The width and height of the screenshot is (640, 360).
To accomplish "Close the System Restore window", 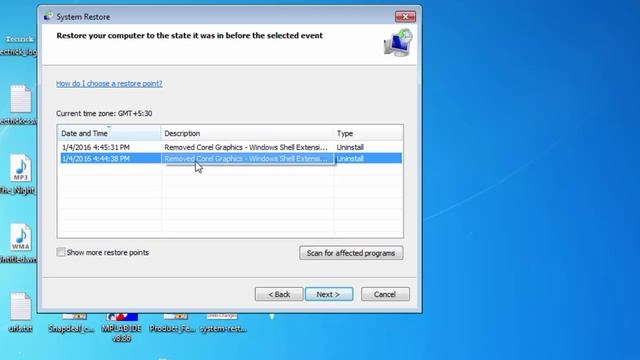I will 405,16.
